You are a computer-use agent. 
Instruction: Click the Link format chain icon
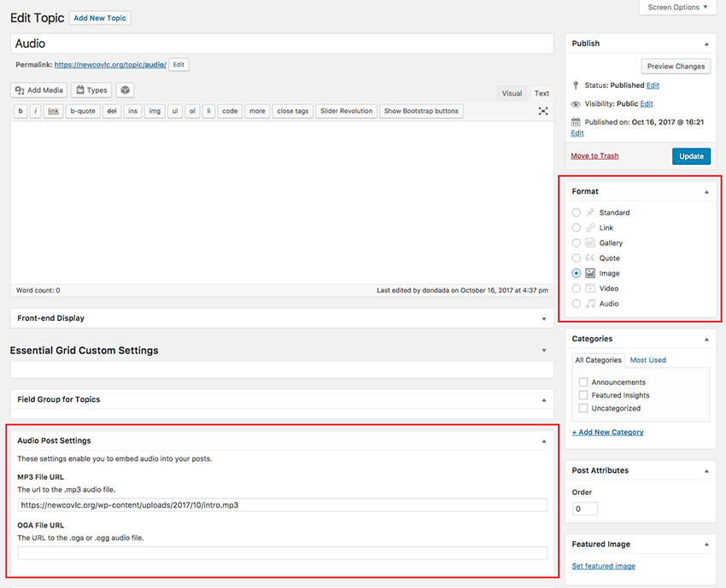(590, 228)
